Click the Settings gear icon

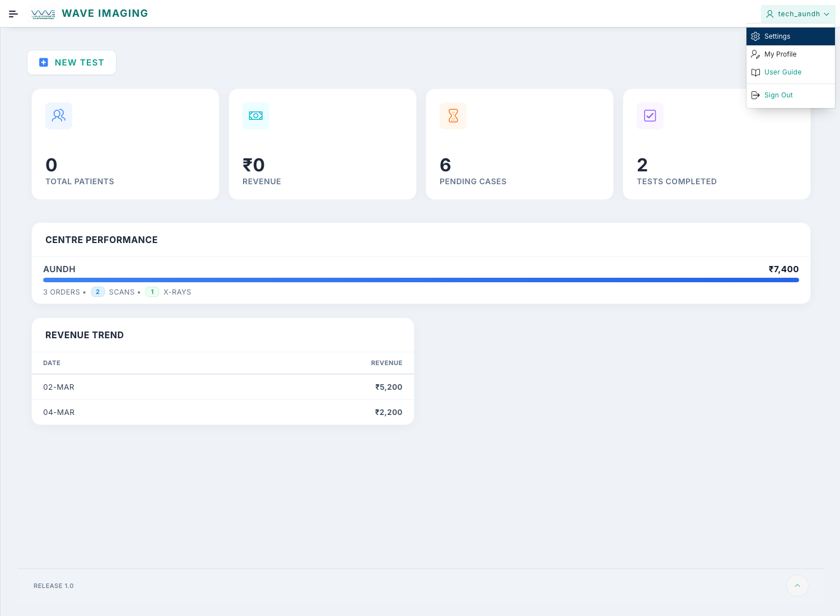tap(755, 36)
